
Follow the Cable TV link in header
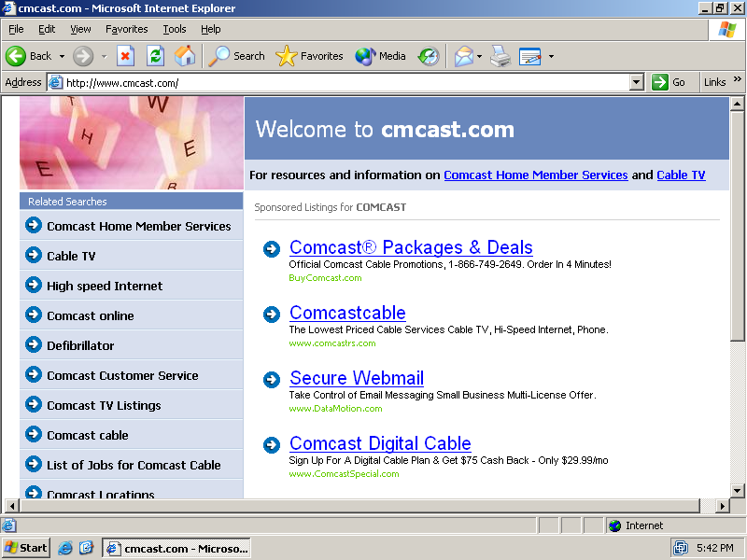tap(681, 175)
